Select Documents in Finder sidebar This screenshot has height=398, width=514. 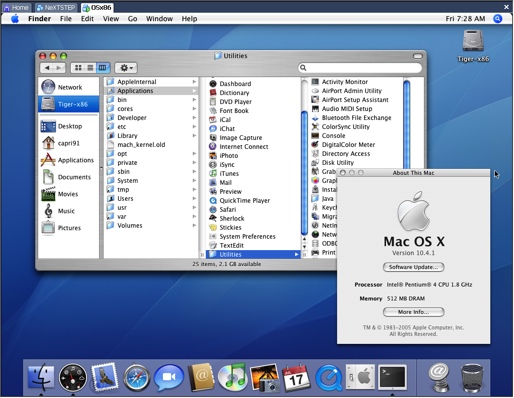(68, 177)
